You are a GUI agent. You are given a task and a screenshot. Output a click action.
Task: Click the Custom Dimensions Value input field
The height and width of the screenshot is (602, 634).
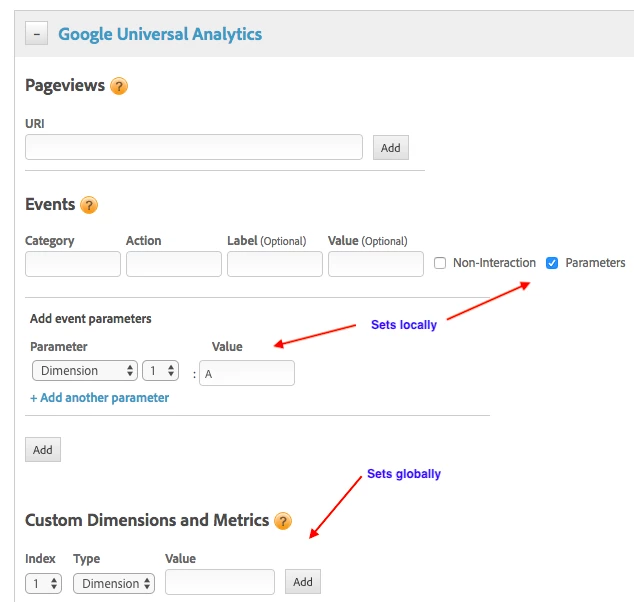tap(220, 582)
